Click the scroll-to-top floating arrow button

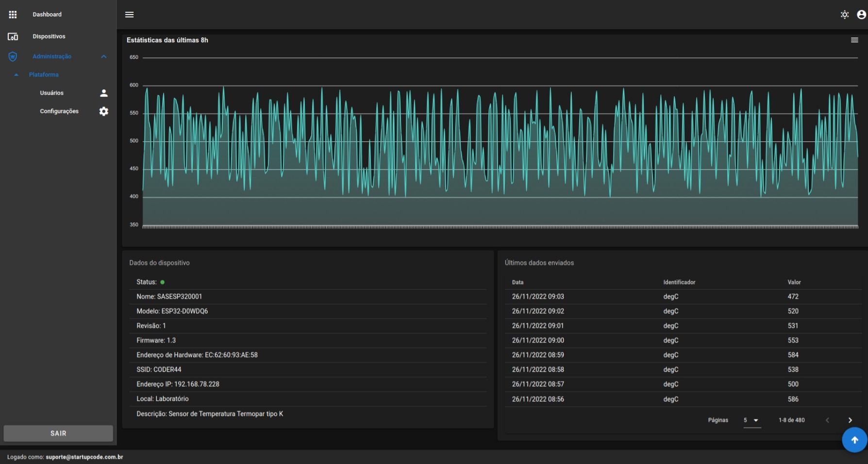click(x=854, y=440)
